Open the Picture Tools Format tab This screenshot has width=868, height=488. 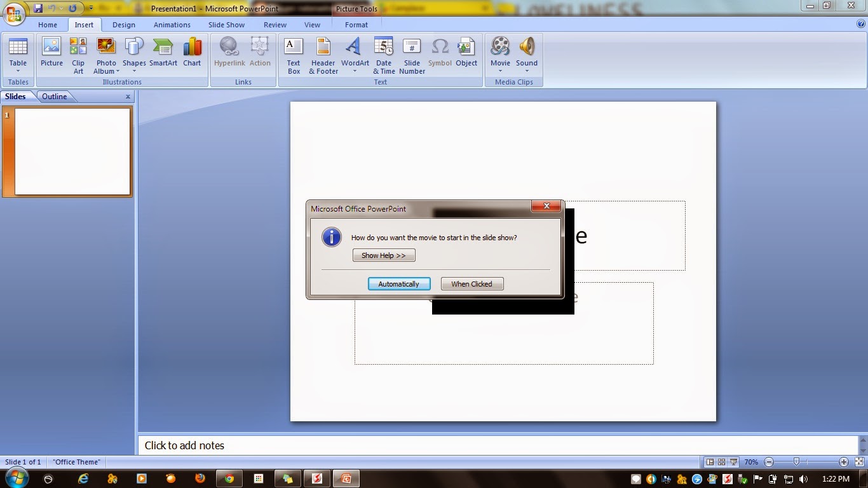(356, 25)
